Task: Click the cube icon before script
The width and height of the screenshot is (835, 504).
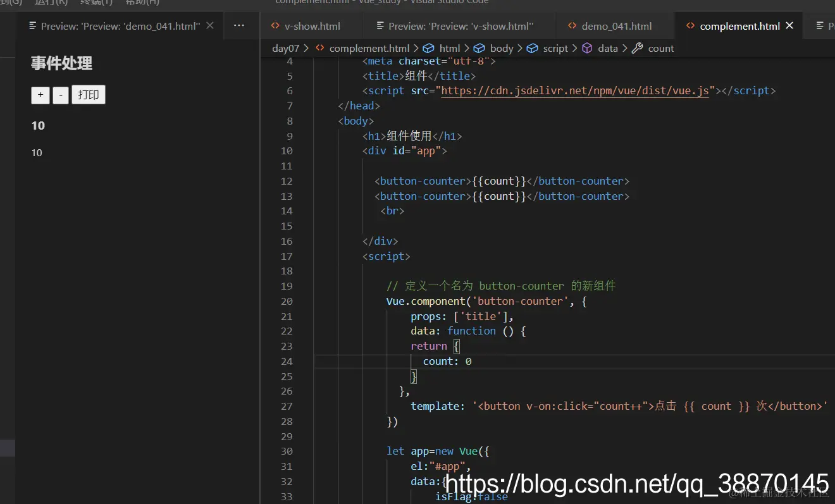Action: coord(532,48)
